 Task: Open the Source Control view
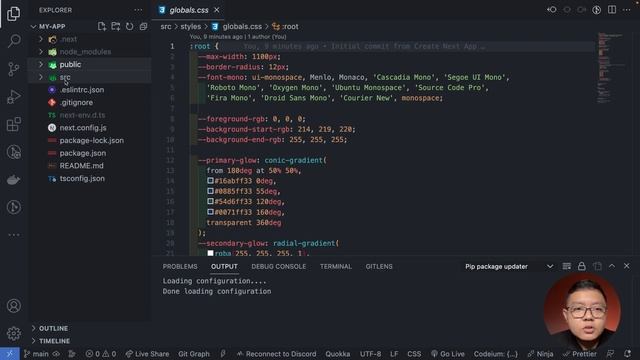pyautogui.click(x=14, y=69)
